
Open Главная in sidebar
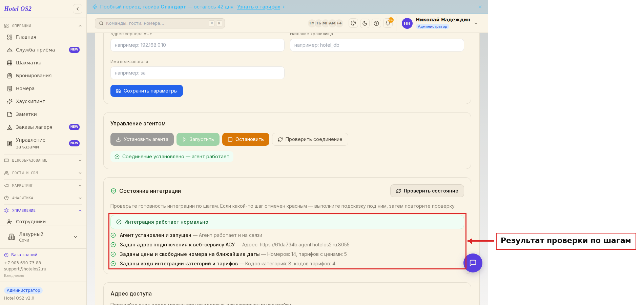pyautogui.click(x=43, y=37)
